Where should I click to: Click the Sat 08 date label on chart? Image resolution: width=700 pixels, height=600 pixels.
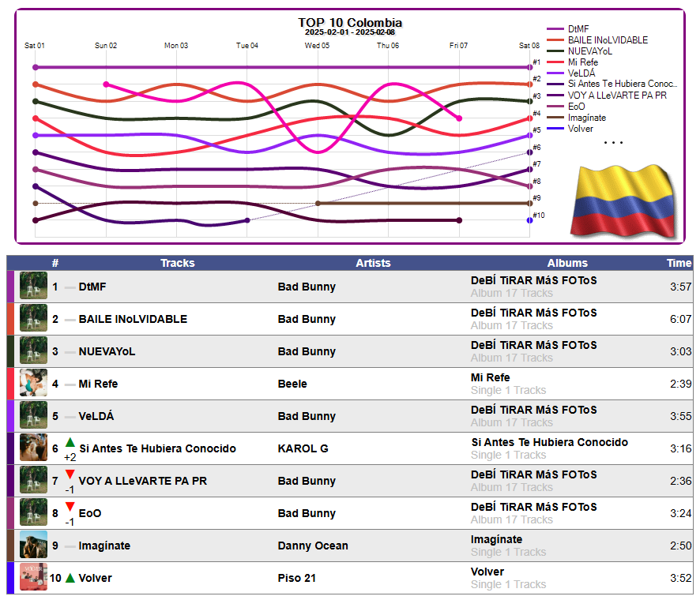coord(529,46)
